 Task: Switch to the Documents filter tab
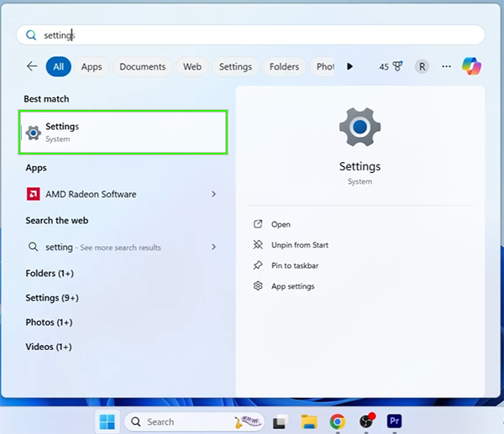[x=143, y=66]
